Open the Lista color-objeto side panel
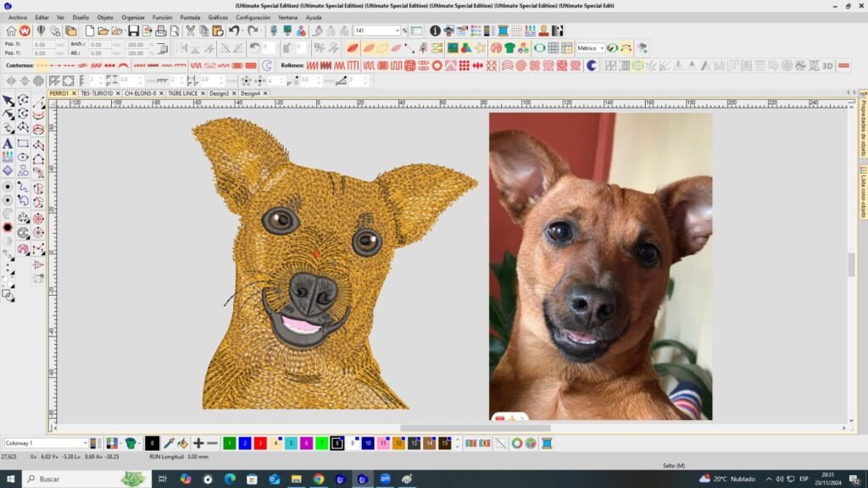Image resolution: width=868 pixels, height=488 pixels. [x=863, y=191]
